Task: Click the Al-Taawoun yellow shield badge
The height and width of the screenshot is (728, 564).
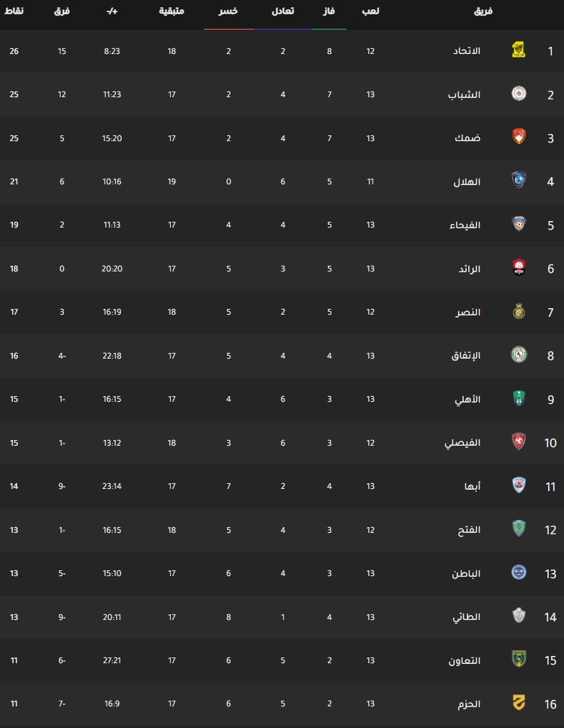Action: (x=519, y=660)
